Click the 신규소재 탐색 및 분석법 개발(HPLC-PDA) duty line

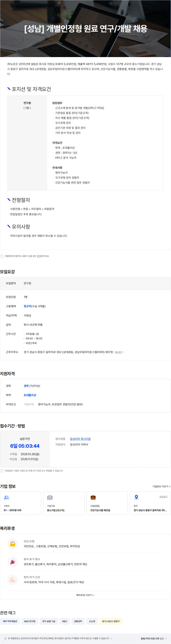click(79, 108)
